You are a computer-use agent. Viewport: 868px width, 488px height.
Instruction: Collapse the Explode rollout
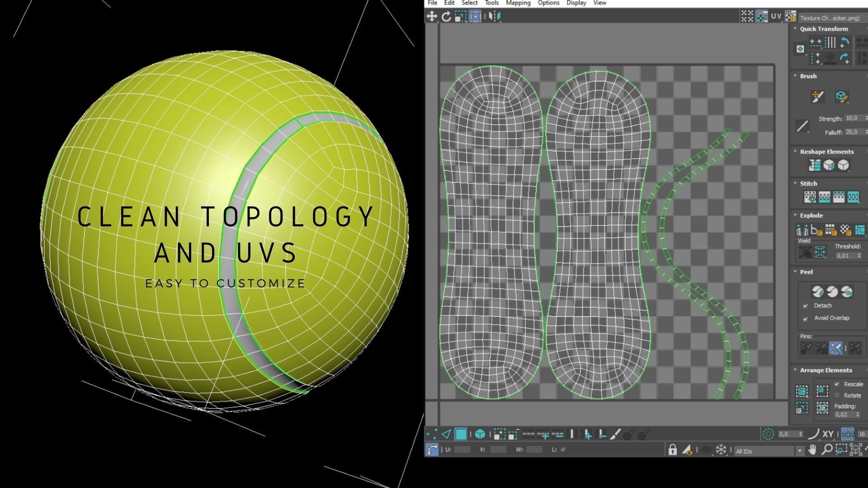click(x=796, y=215)
